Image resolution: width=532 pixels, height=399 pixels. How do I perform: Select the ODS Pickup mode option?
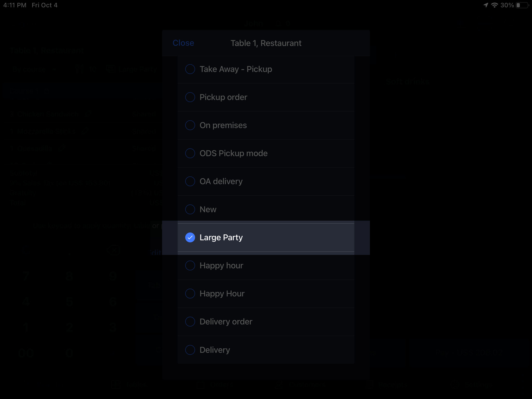coord(266,154)
